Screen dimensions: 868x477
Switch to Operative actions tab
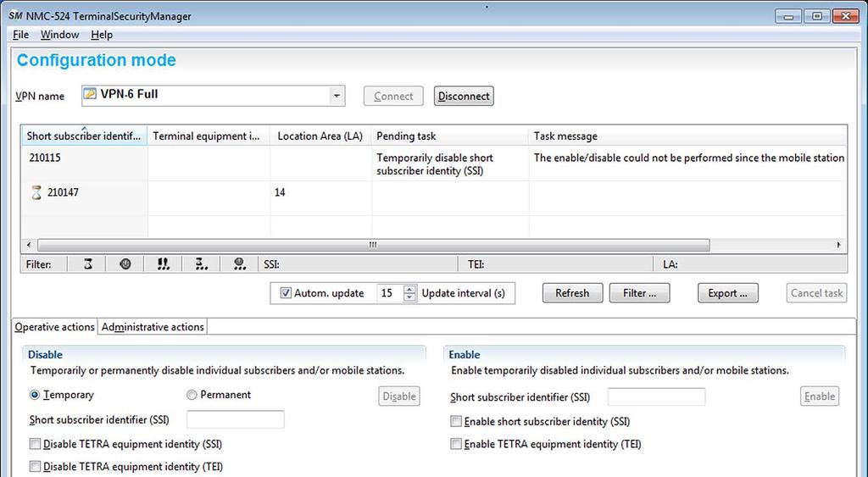(x=54, y=327)
